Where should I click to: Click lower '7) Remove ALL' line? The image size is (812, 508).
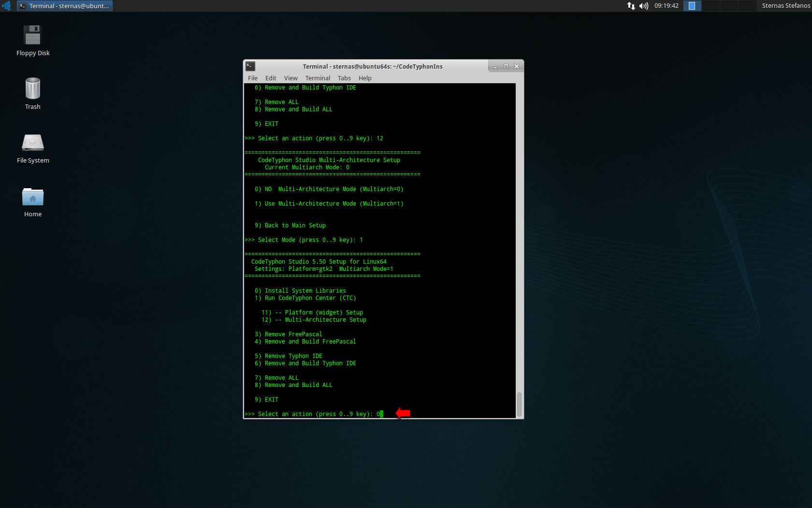276,378
